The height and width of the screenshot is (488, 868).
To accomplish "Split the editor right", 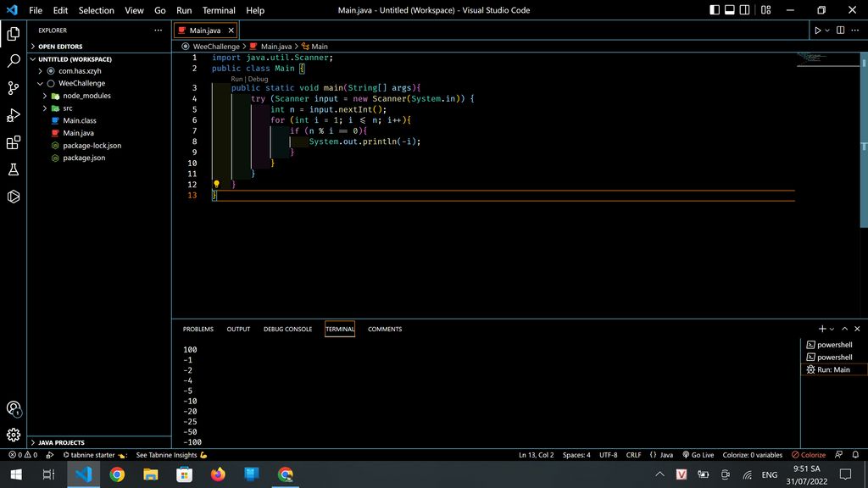I will (x=840, y=30).
